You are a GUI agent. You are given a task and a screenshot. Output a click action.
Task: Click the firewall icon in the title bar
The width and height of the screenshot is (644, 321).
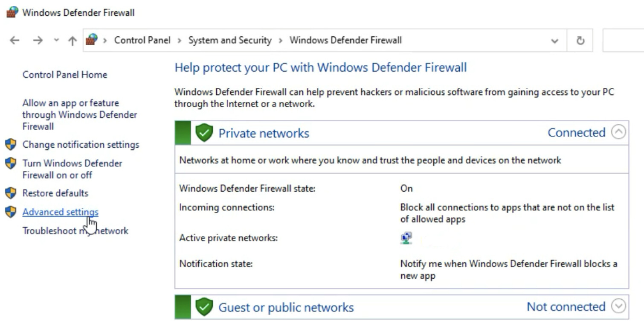tap(12, 12)
